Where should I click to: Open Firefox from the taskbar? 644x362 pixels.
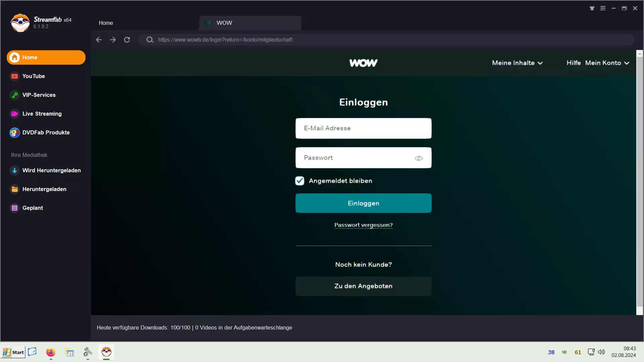point(51,352)
